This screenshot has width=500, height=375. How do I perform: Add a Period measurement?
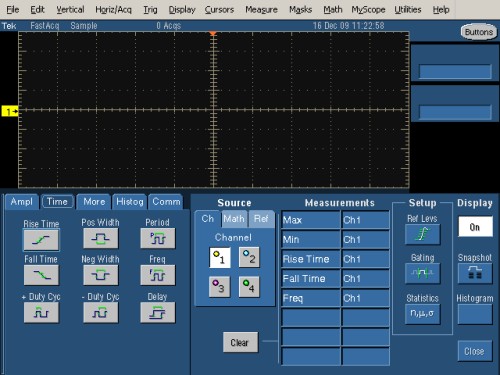(158, 238)
